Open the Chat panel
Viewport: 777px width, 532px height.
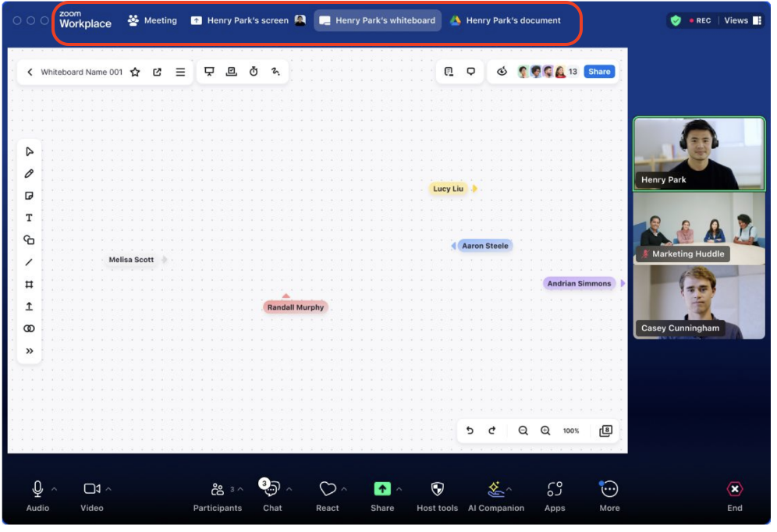pyautogui.click(x=272, y=496)
